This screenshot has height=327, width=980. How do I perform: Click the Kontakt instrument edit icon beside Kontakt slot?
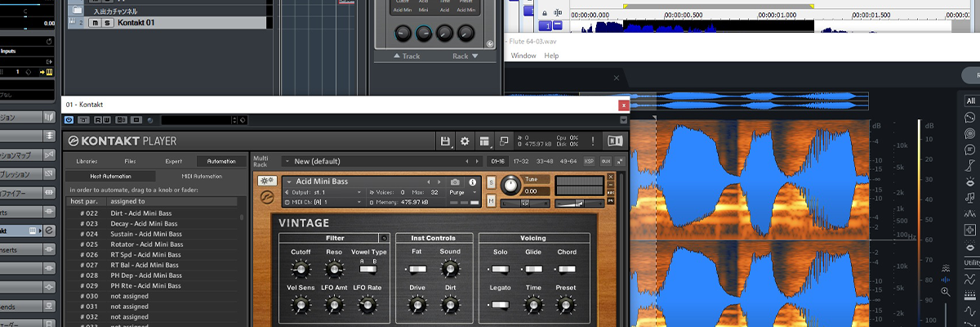(49, 231)
